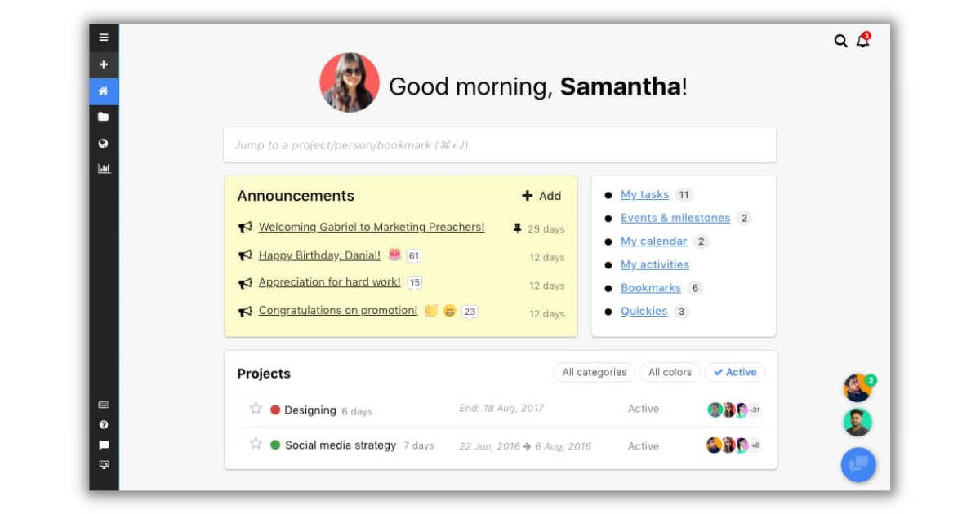Open the Projects folder icon in sidebar
The image size is (980, 514).
(x=103, y=117)
